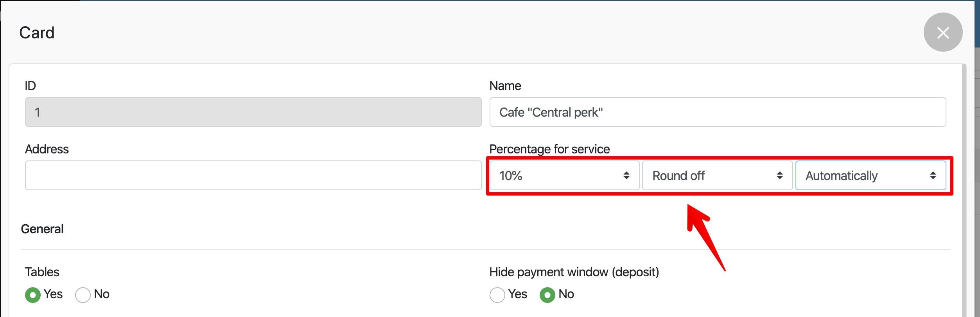Click the Percentage for service label
Viewport: 980px width, 317px height.
[x=549, y=149]
